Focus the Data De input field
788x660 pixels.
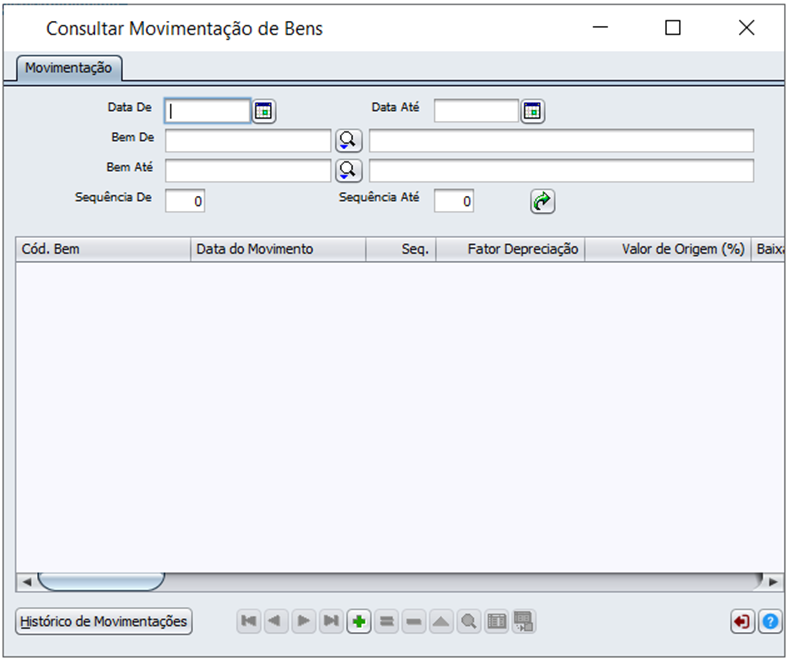(x=208, y=111)
